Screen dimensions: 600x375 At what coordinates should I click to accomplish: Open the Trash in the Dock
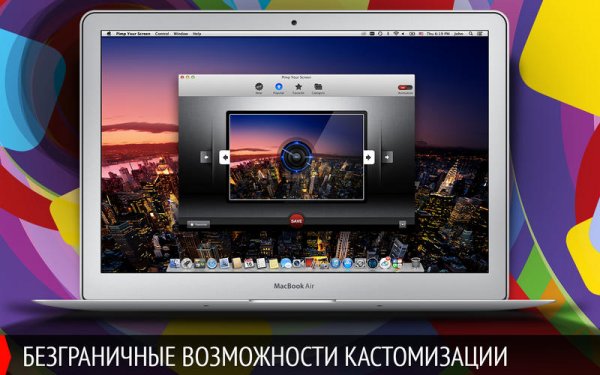(416, 263)
